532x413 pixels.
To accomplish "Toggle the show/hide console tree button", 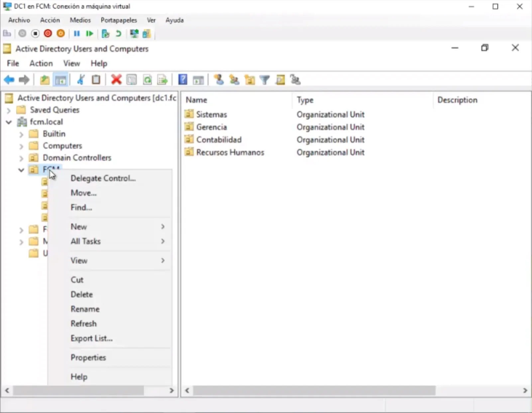I will (x=60, y=80).
